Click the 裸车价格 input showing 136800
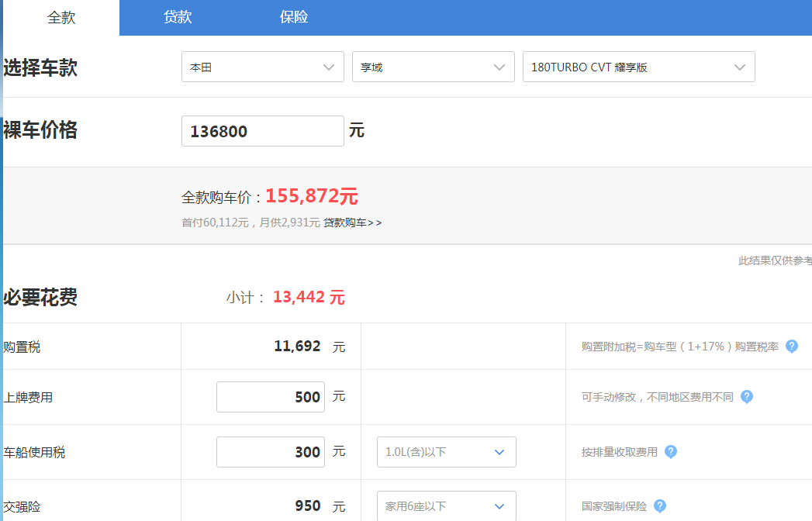Screen dimensions: 812x521 click(x=263, y=131)
